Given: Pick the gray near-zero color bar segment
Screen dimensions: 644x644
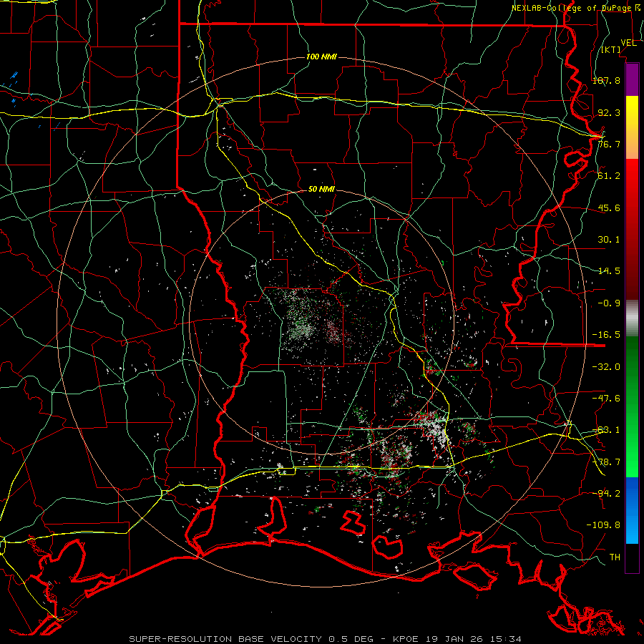Looking at the screenshot, I should point(632,318).
